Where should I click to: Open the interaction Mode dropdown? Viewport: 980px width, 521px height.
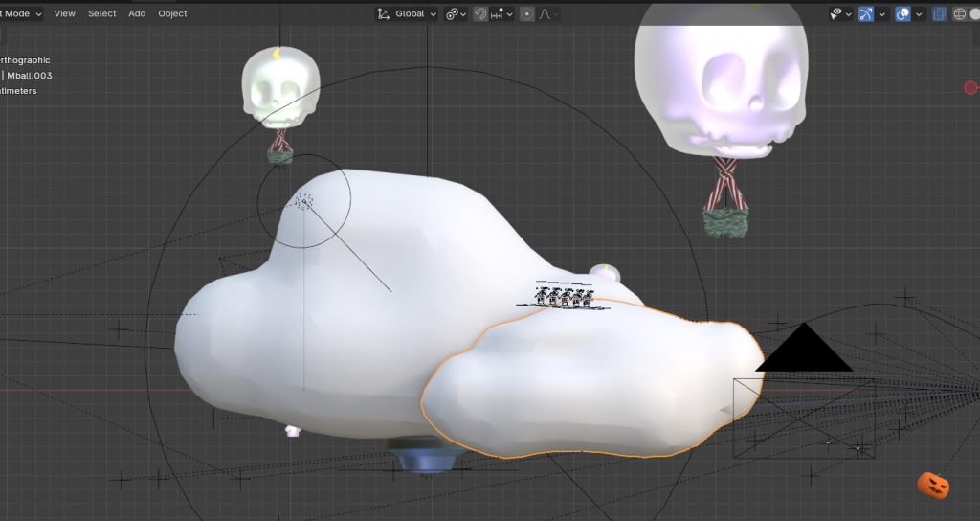21,13
